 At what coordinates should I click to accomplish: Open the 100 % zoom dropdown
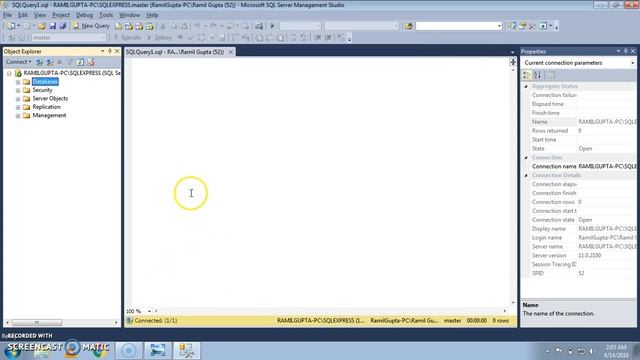tap(149, 311)
